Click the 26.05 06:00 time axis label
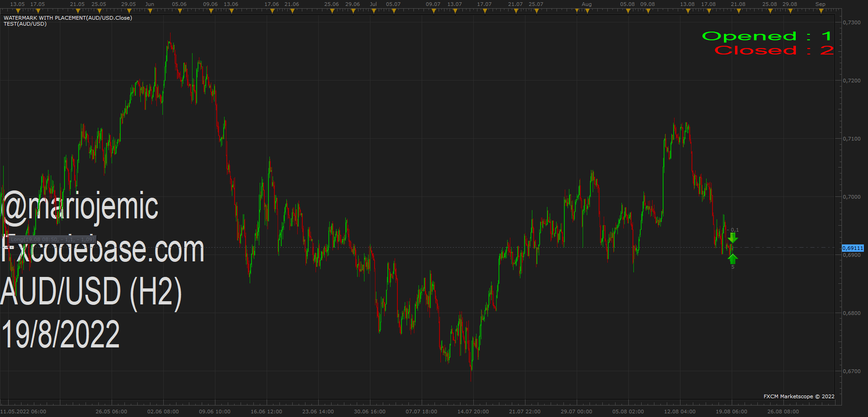Screen dimensions: 868x417 tap(111, 412)
